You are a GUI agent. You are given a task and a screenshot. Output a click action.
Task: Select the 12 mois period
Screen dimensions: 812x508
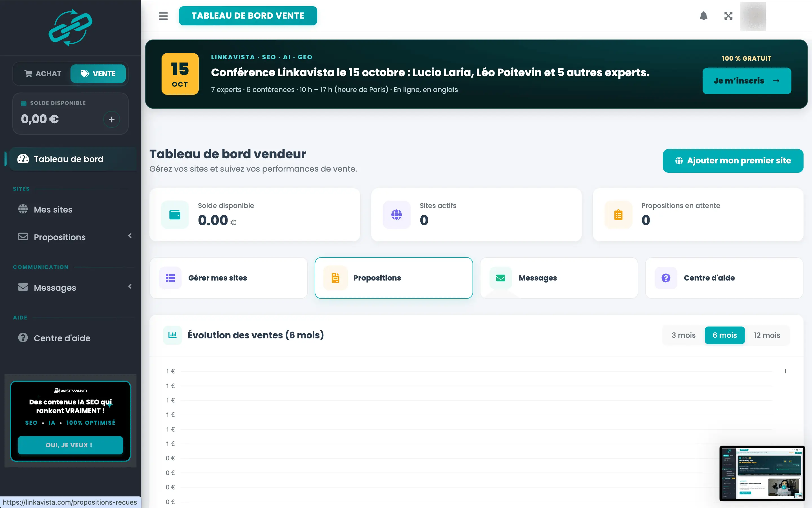[x=767, y=335]
